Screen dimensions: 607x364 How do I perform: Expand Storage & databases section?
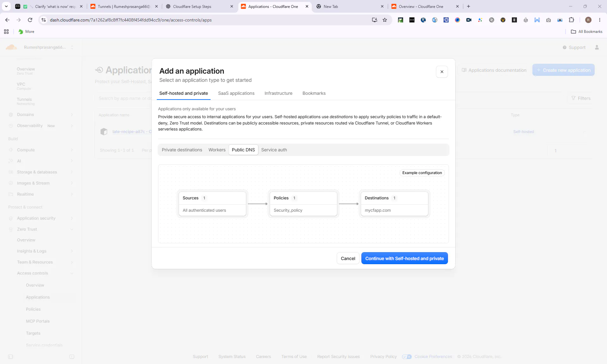[41, 172]
